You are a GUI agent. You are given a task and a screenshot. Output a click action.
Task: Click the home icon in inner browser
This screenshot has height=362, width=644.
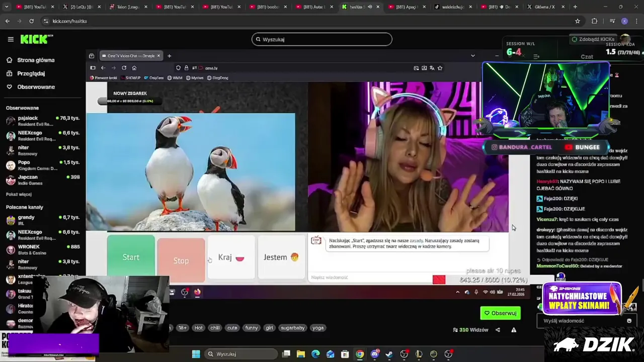tap(134, 68)
